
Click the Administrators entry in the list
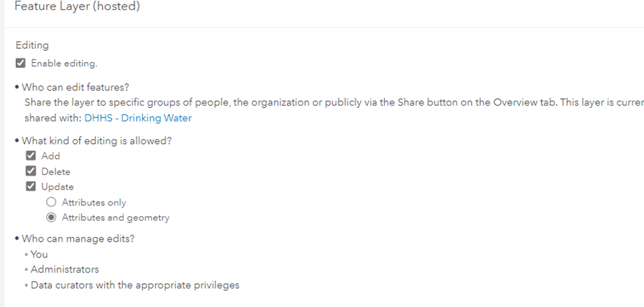[65, 269]
